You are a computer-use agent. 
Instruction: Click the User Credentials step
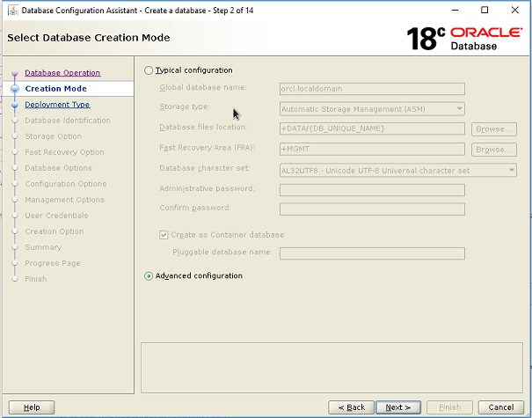56,216
